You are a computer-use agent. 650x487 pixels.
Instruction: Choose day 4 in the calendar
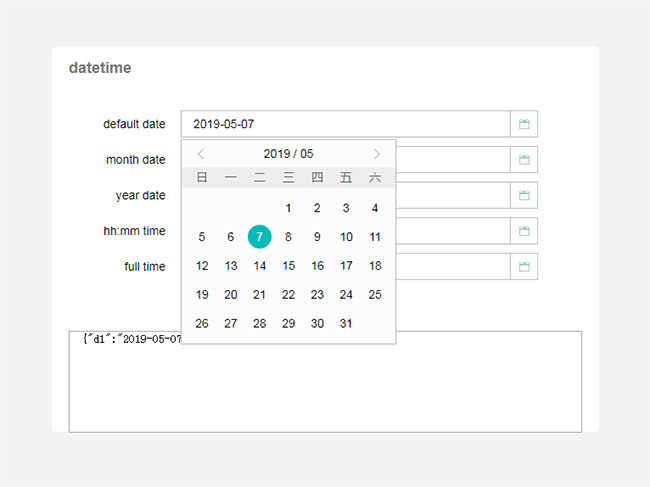375,208
